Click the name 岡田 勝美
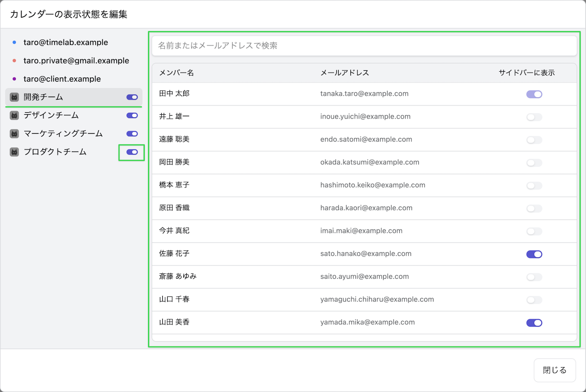586x392 pixels. pos(174,162)
